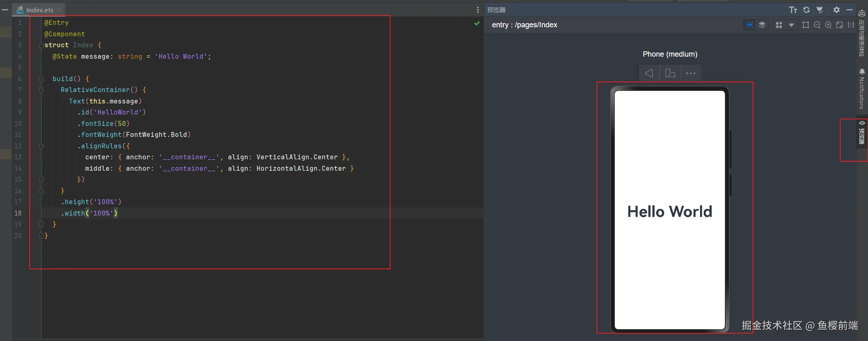This screenshot has height=341, width=868.
Task: Click the @Entry decorator on line 1
Action: [56, 23]
